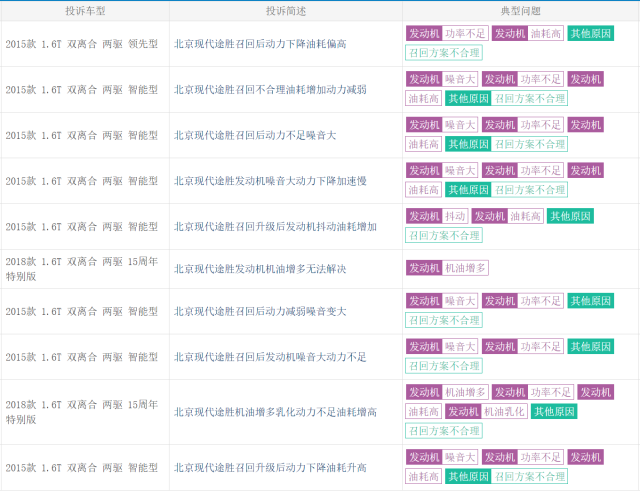
Task: Click 其他原因 tag in the 召回不合理油耗增加 row
Action: (468, 98)
